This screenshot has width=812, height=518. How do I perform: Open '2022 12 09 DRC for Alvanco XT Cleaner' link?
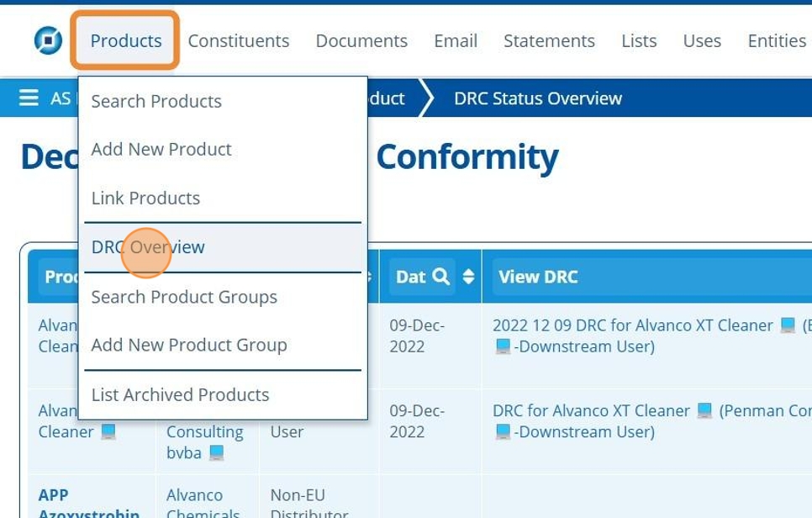[x=632, y=325]
